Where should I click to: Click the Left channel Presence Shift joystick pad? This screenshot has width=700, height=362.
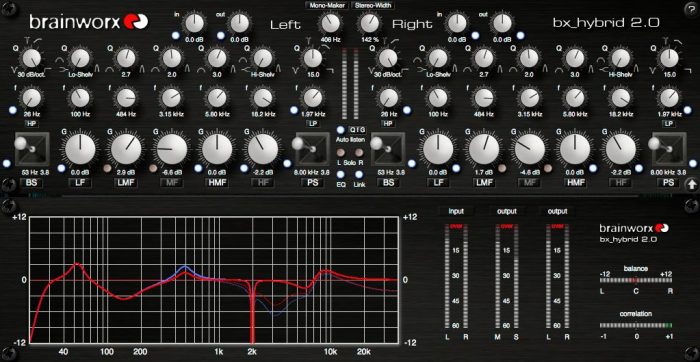(x=311, y=149)
